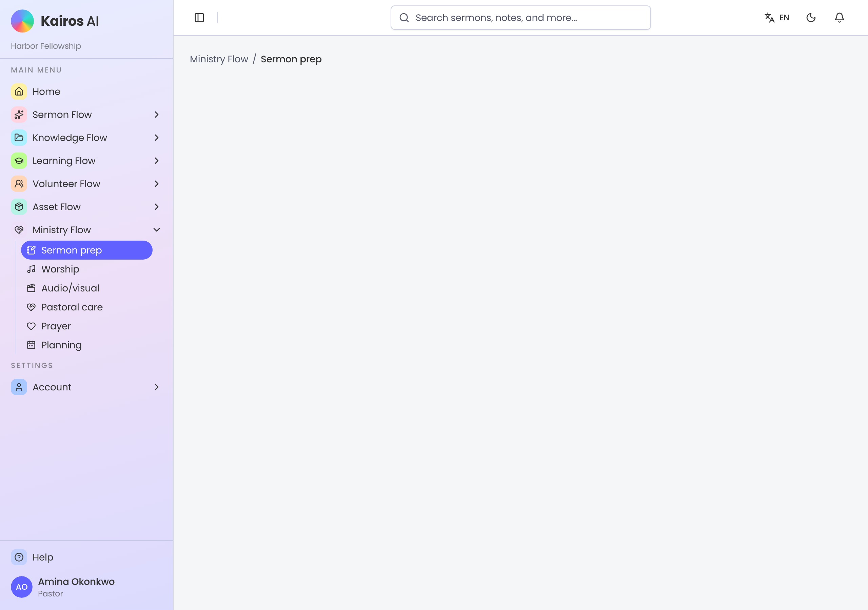Image resolution: width=868 pixels, height=610 pixels.
Task: Click the Asset Flow box icon
Action: (x=19, y=207)
